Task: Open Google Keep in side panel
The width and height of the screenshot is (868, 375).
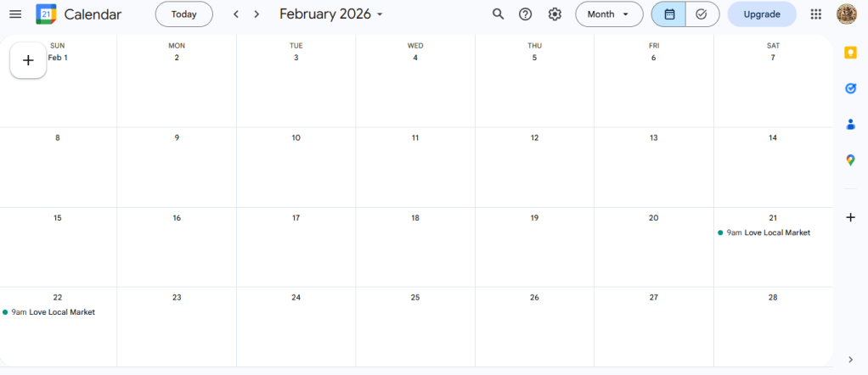Action: 850,53
